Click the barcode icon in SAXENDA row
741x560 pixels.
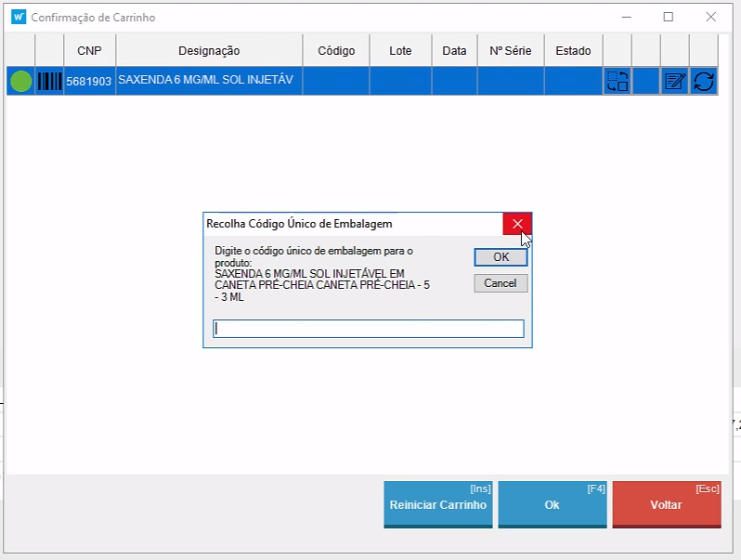tap(49, 81)
